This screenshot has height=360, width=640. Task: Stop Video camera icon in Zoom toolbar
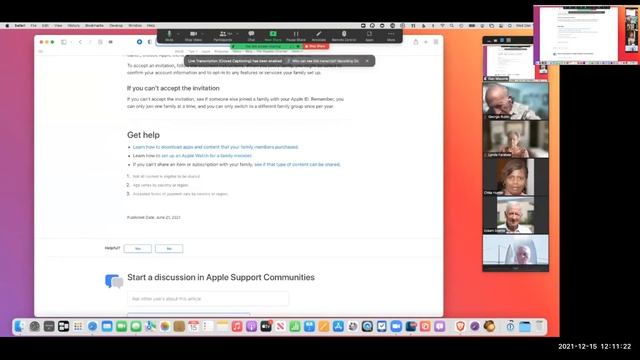pyautogui.click(x=193, y=36)
